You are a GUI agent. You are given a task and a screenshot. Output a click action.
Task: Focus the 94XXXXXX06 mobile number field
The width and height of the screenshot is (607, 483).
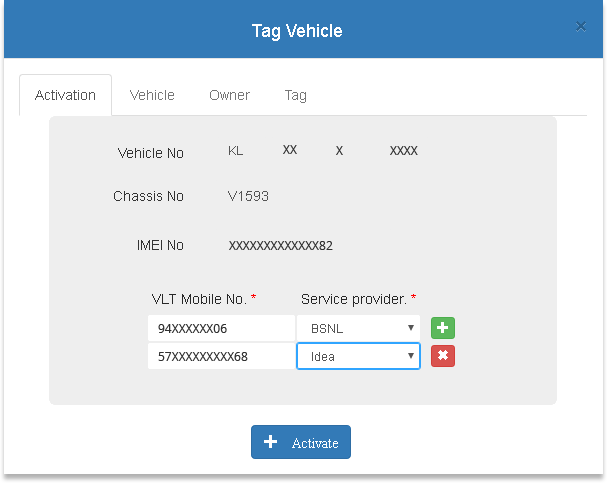(x=221, y=328)
